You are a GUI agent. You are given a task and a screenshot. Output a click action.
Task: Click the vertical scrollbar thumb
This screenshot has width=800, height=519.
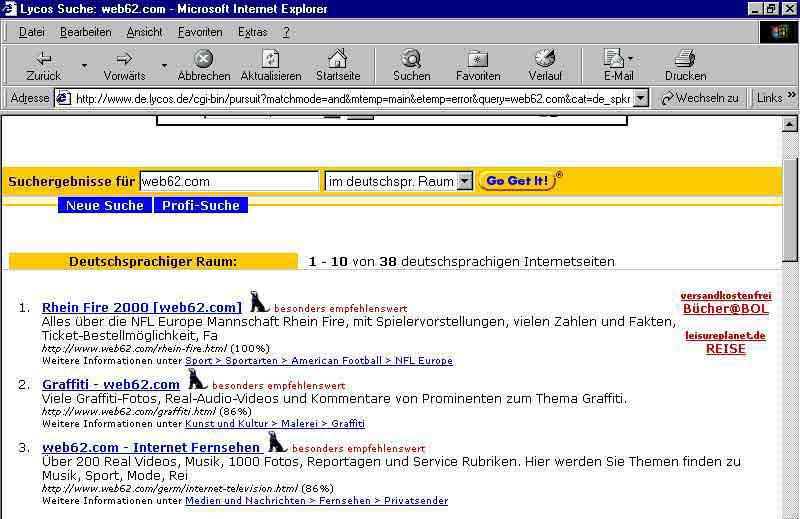pos(789,211)
